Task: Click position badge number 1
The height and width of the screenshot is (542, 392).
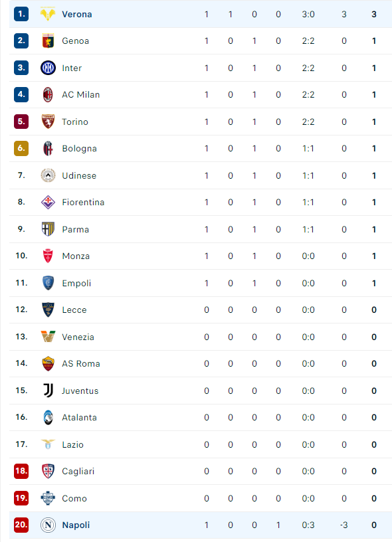Action: point(21,14)
